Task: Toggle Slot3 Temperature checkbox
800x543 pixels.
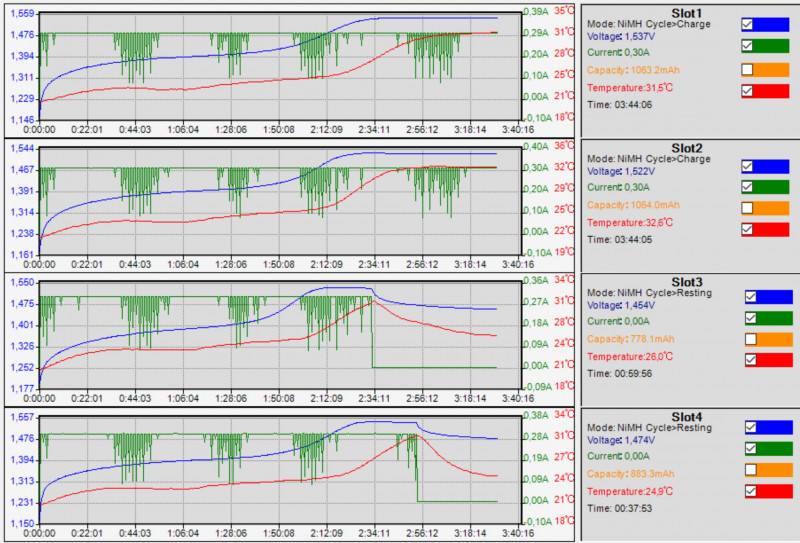Action: (x=751, y=360)
